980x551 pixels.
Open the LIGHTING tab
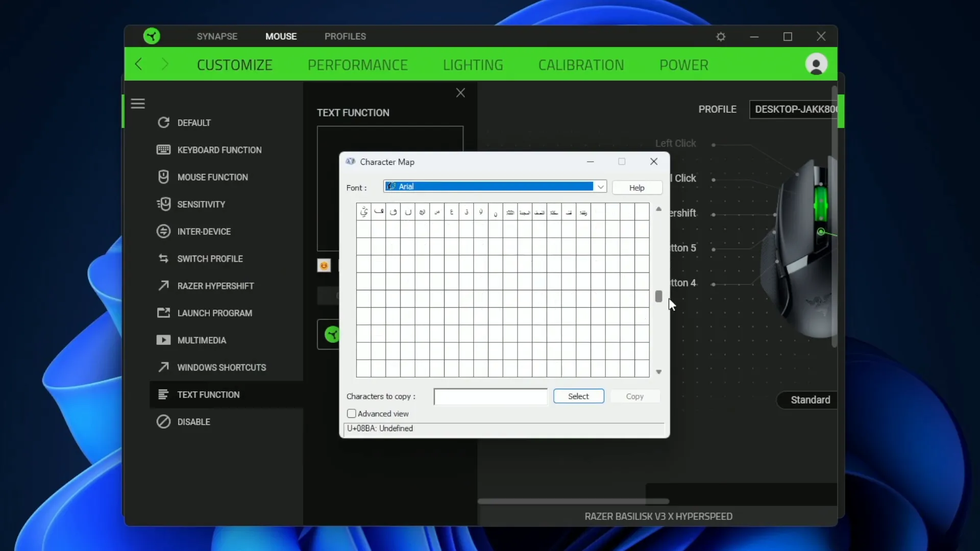click(473, 65)
